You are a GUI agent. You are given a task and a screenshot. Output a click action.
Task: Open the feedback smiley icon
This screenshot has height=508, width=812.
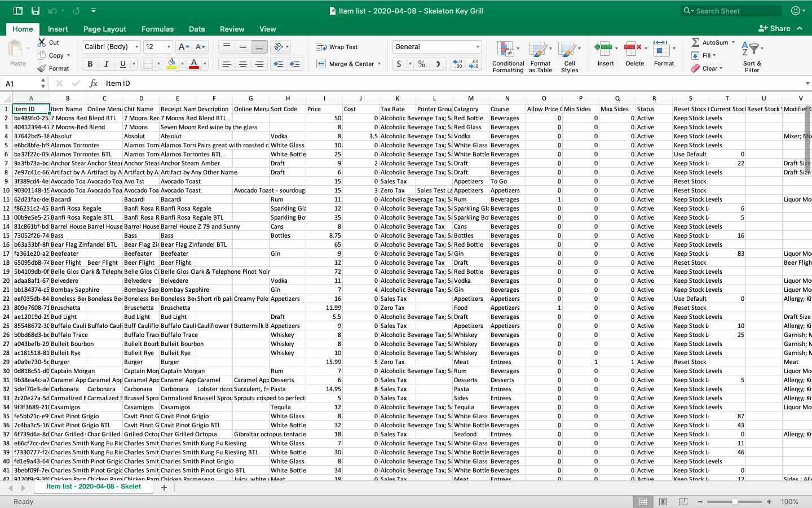point(796,11)
